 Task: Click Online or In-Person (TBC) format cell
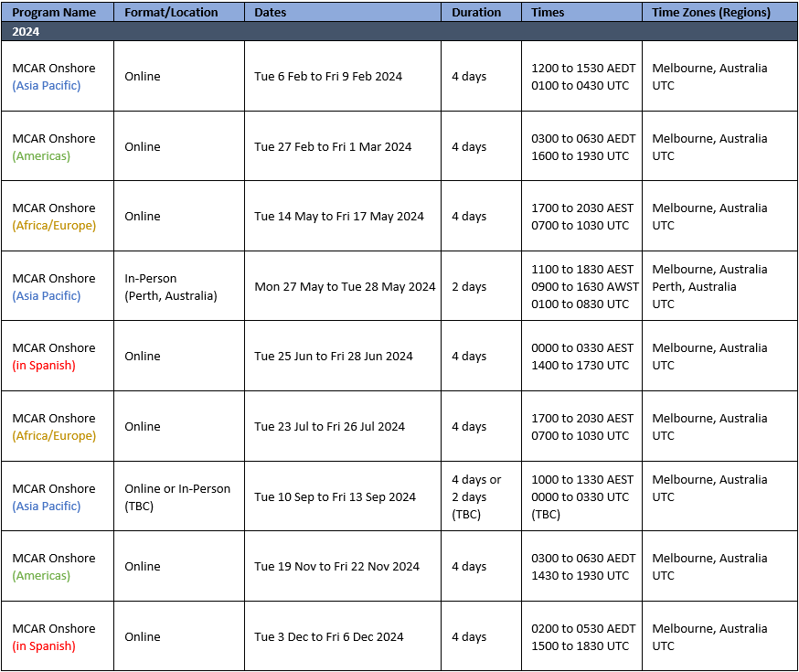click(x=177, y=497)
